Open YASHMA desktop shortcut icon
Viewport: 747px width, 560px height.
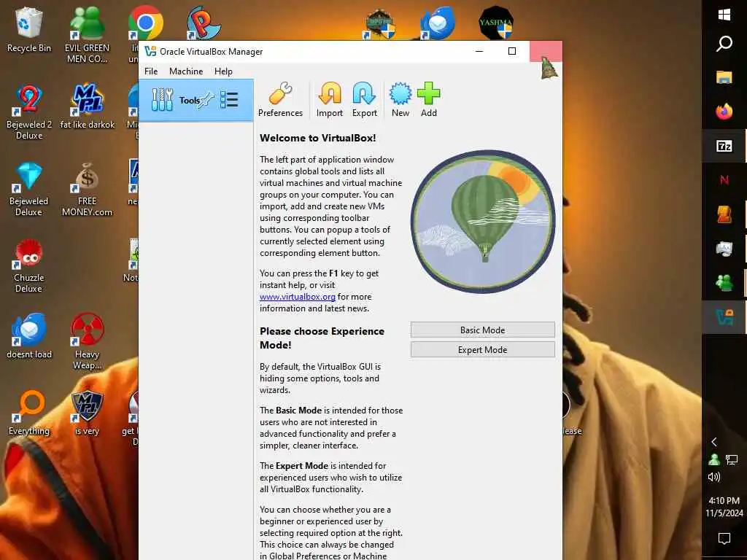pos(495,23)
